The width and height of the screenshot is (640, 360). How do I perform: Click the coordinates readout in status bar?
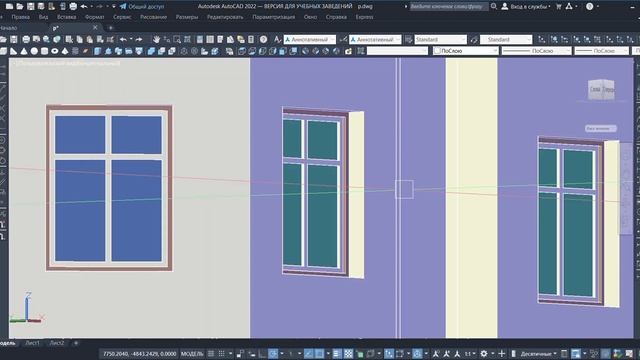(x=140, y=354)
